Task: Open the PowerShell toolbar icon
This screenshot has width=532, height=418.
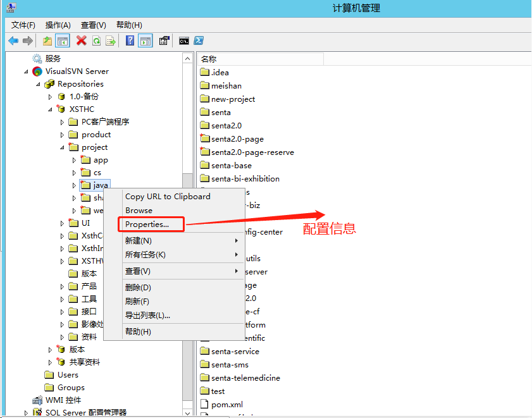Action: coord(199,40)
